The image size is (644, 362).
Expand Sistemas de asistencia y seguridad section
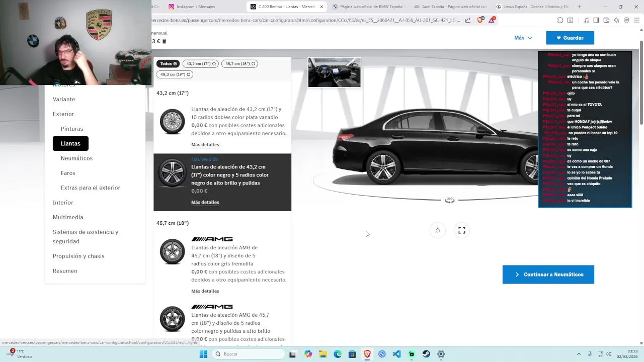[x=86, y=236]
